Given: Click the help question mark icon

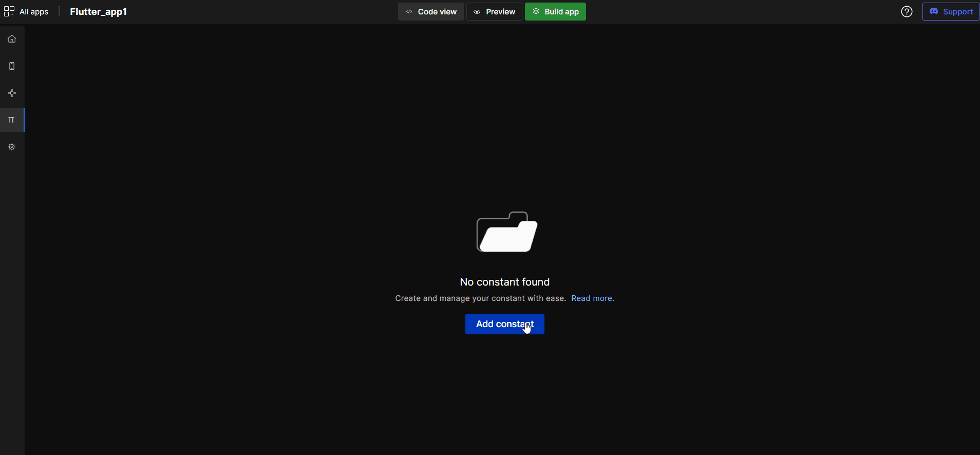Looking at the screenshot, I should click(x=907, y=12).
